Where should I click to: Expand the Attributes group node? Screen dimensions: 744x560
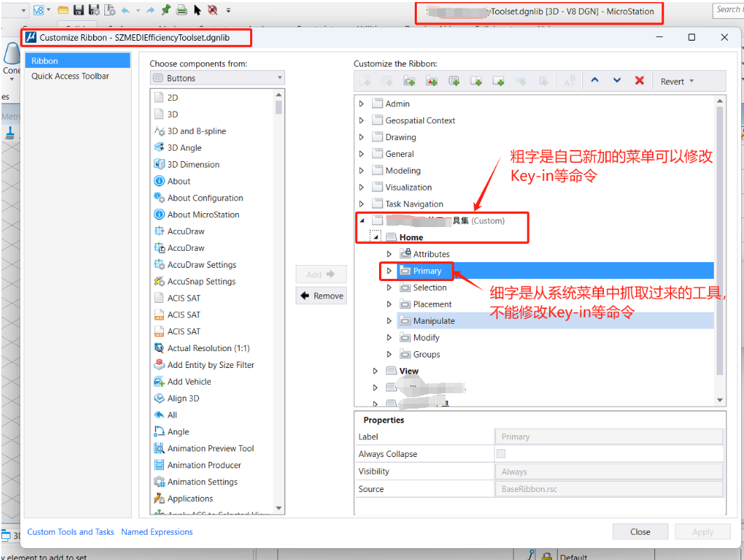[389, 254]
